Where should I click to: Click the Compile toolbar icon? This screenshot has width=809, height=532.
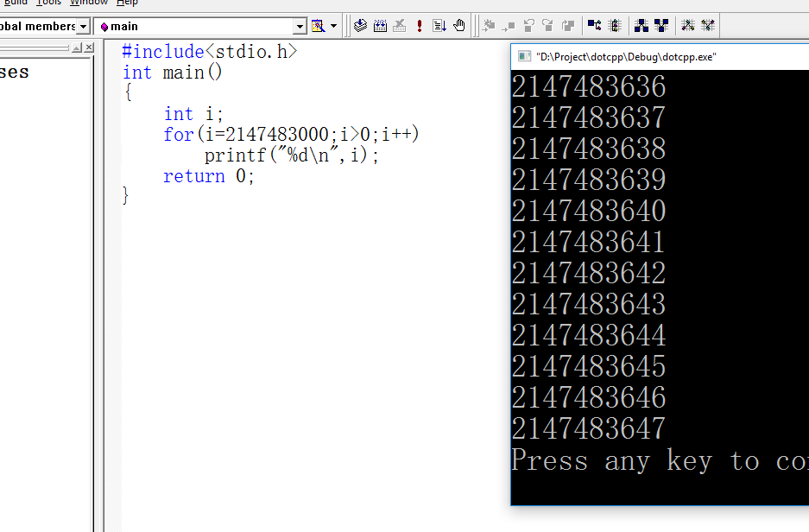click(361, 26)
